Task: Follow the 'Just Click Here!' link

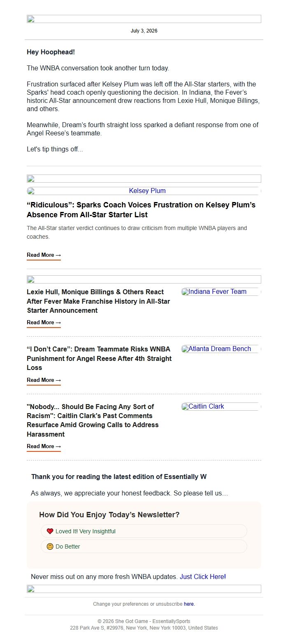Action: click(203, 577)
